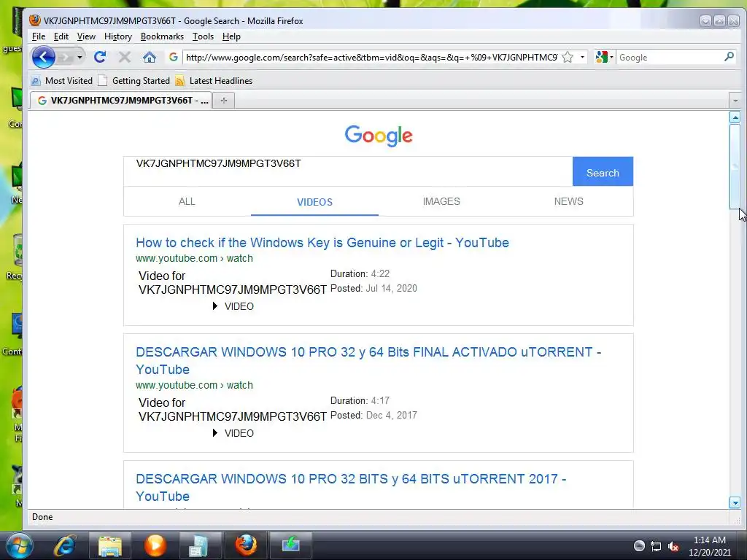The width and height of the screenshot is (747, 560).
Task: Launch Internet Explorer from the taskbar
Action: pyautogui.click(x=65, y=545)
